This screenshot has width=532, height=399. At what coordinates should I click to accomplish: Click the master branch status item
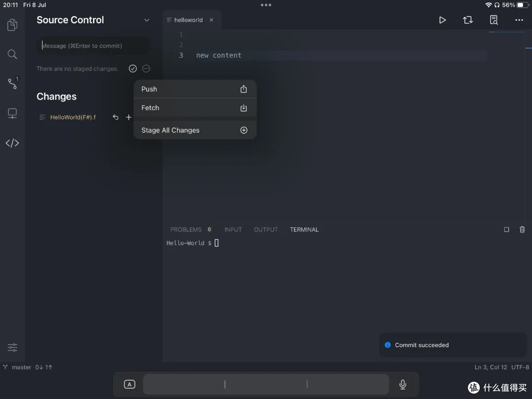pyautogui.click(x=17, y=367)
